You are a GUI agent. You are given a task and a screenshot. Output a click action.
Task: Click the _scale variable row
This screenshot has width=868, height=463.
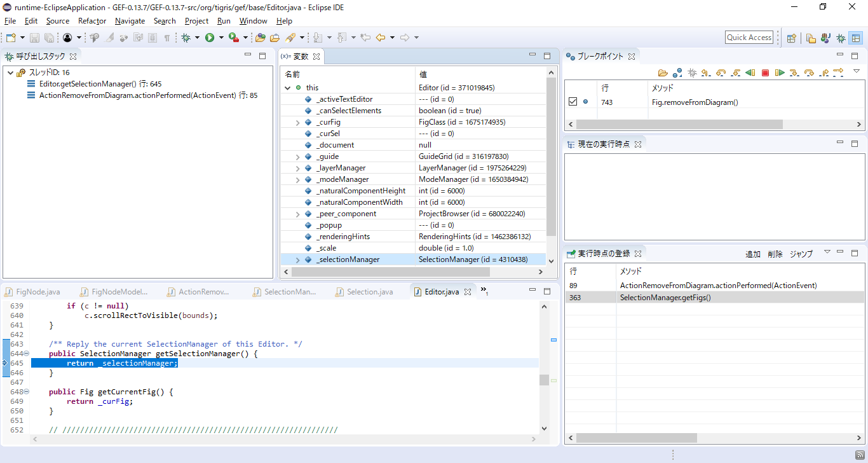click(413, 248)
